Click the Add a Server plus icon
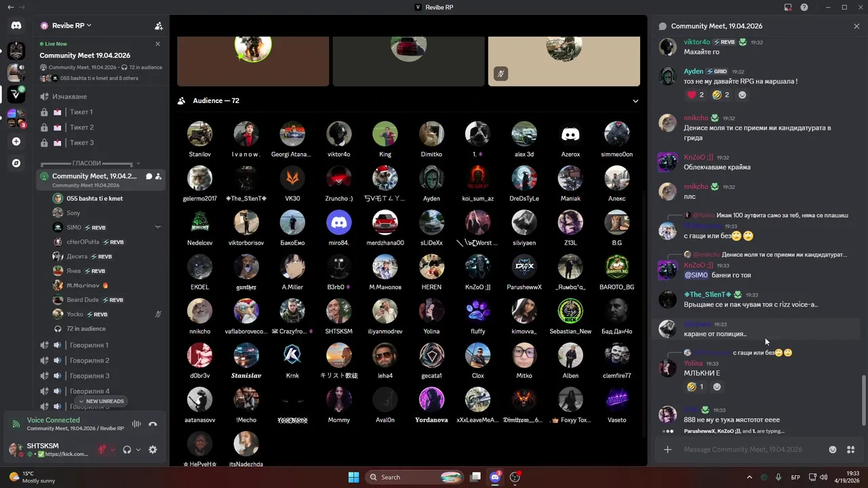 (x=16, y=142)
